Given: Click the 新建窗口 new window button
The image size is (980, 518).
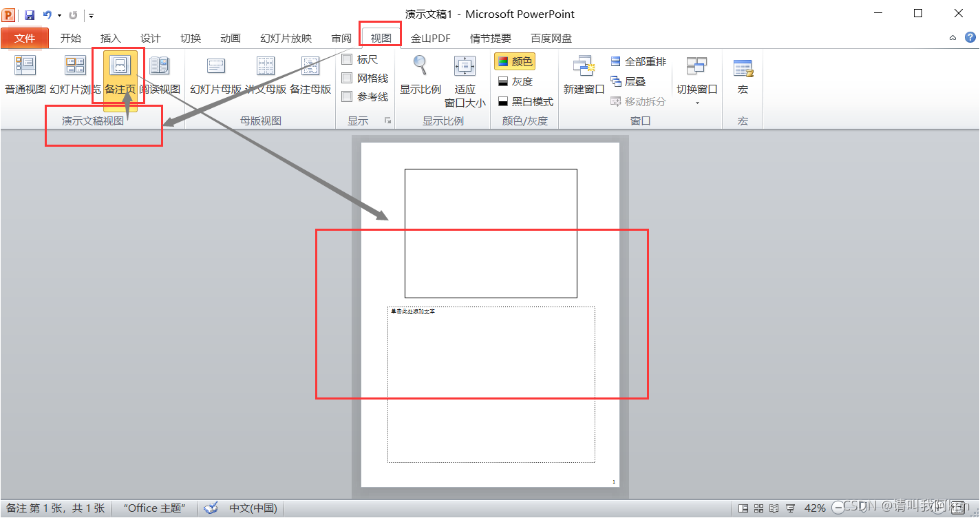Looking at the screenshot, I should [584, 76].
